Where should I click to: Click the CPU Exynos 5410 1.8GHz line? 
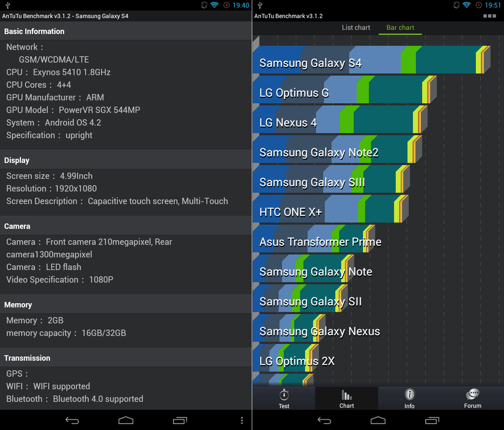pos(58,72)
